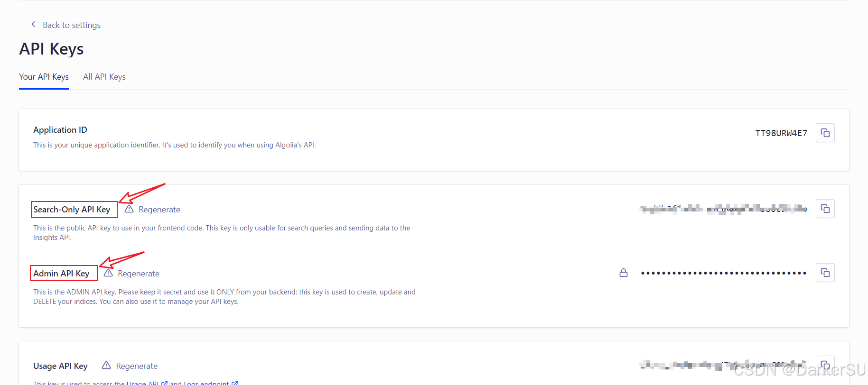This screenshot has width=868, height=385.
Task: Click the masked Admin API Key dots
Action: coord(724,273)
